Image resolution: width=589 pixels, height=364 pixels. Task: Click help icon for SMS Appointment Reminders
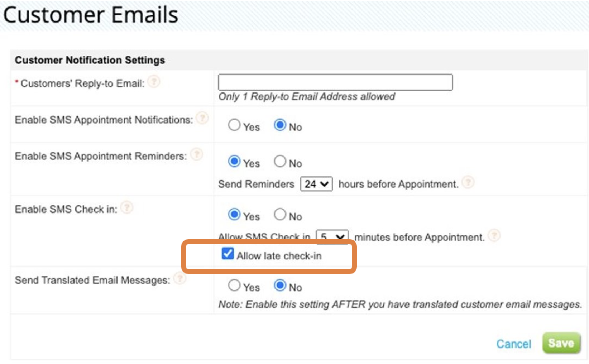pyautogui.click(x=196, y=154)
